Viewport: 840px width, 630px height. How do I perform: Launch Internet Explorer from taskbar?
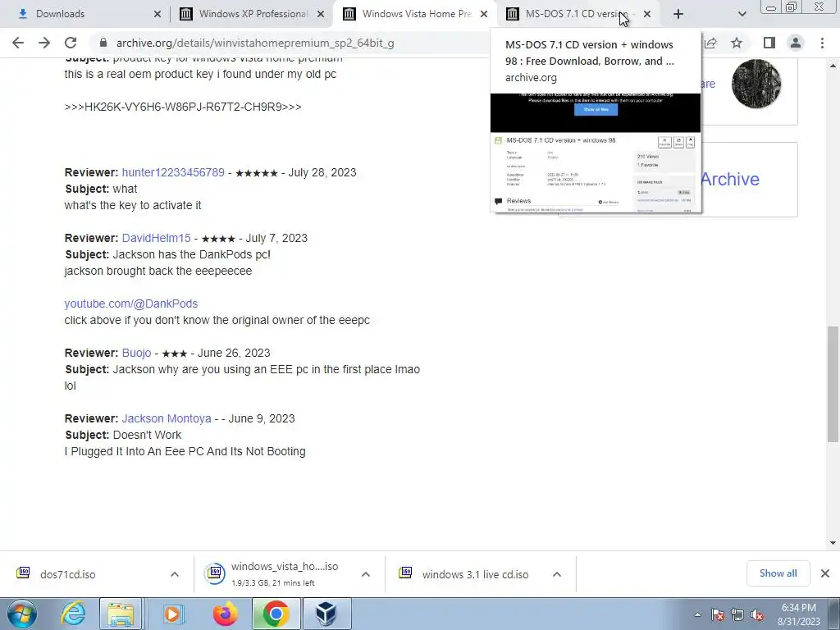(73, 614)
